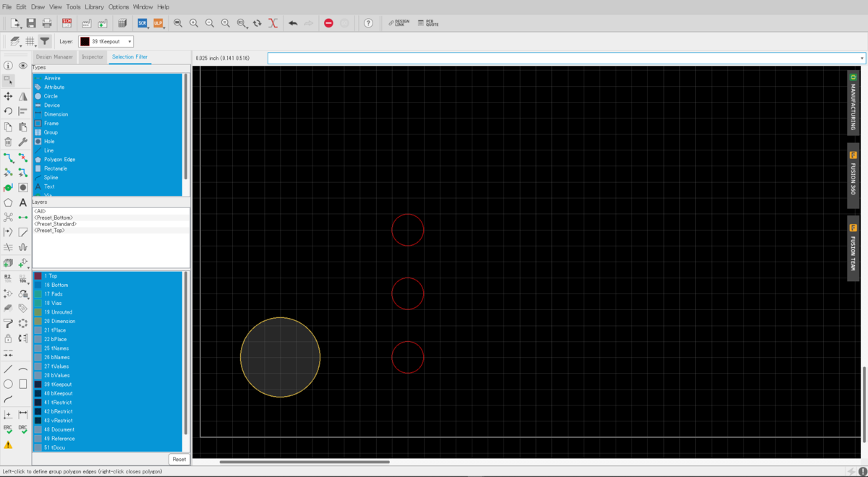
Task: Open the Tools menu
Action: [x=73, y=7]
